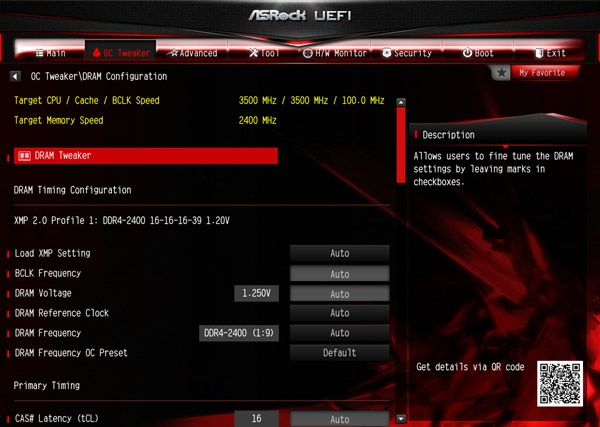Open the Advanced tab
600x427 pixels.
pyautogui.click(x=193, y=53)
